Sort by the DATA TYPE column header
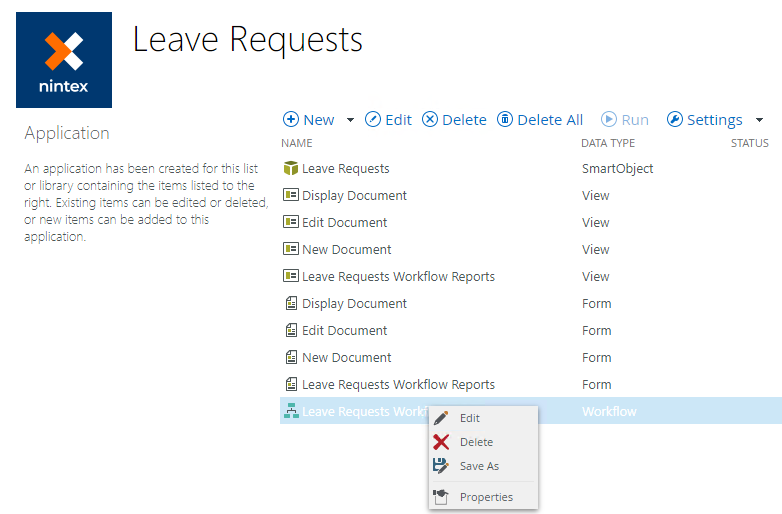The width and height of the screenshot is (782, 514). [608, 143]
